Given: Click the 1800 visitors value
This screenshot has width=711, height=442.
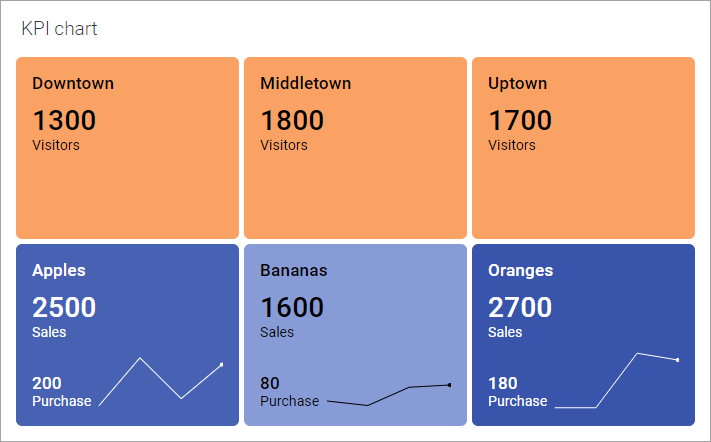Looking at the screenshot, I should click(x=292, y=121).
